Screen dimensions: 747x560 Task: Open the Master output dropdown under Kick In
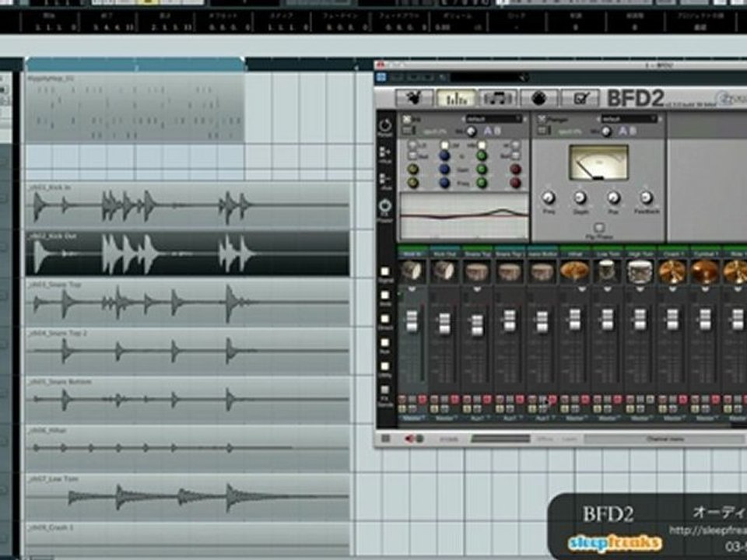(x=412, y=418)
